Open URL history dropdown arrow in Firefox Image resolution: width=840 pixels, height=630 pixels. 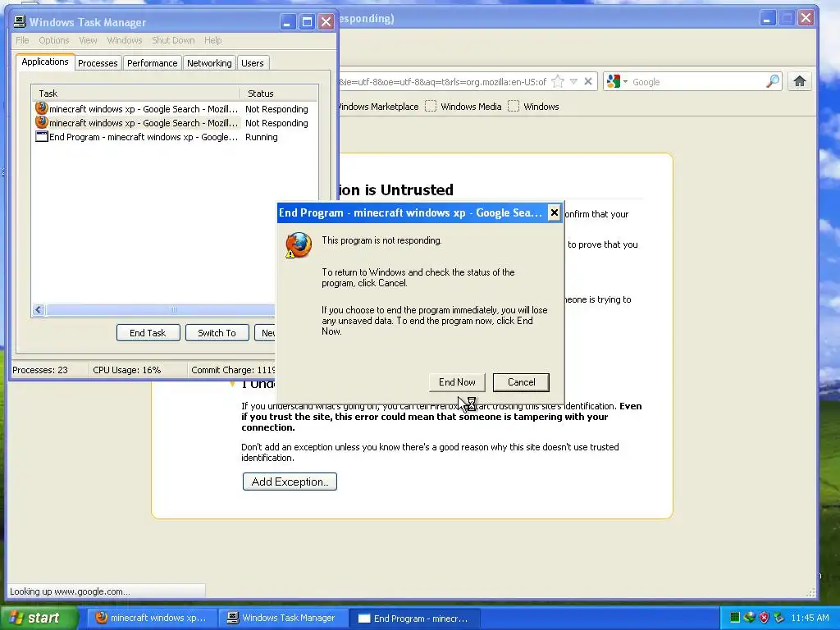pyautogui.click(x=573, y=81)
